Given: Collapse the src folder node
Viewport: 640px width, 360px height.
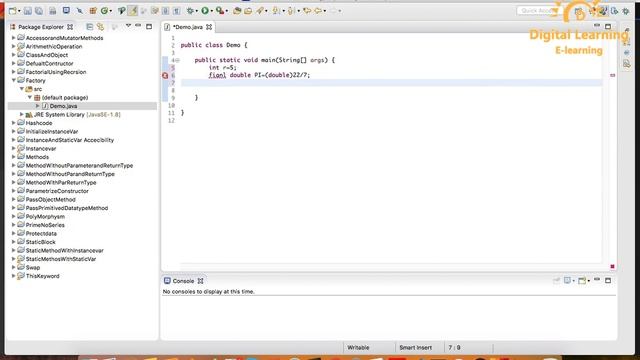Looking at the screenshot, I should [x=22, y=89].
